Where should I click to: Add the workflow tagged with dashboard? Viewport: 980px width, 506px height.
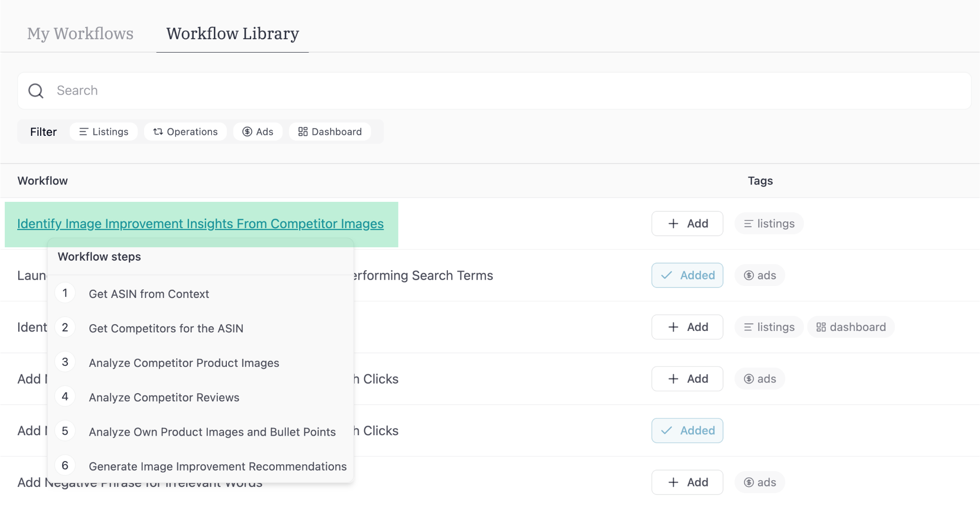click(687, 327)
